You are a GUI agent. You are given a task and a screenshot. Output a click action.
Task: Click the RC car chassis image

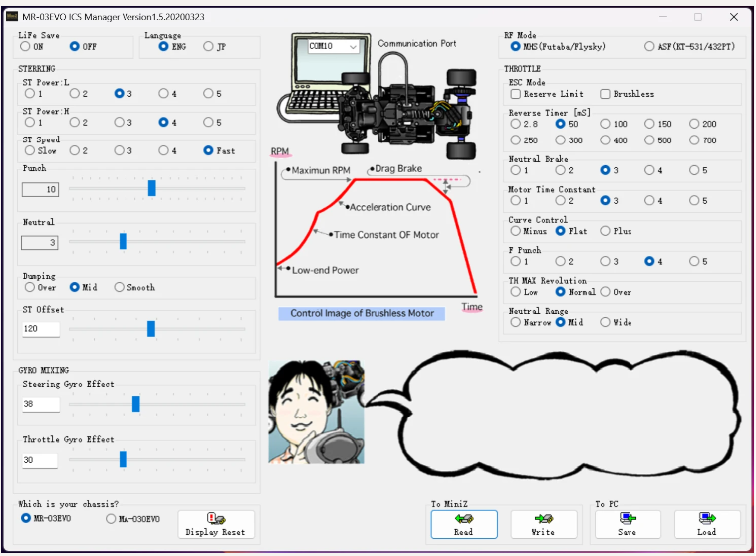pyautogui.click(x=419, y=108)
